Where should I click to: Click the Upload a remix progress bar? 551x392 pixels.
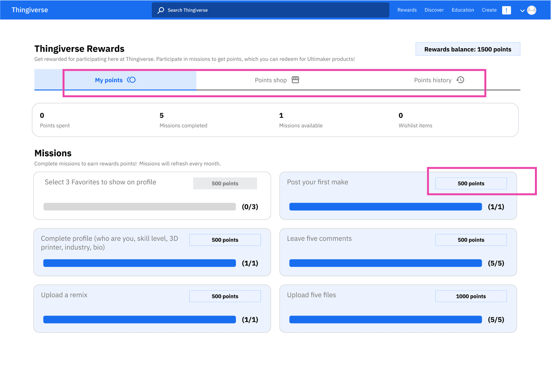(x=140, y=319)
